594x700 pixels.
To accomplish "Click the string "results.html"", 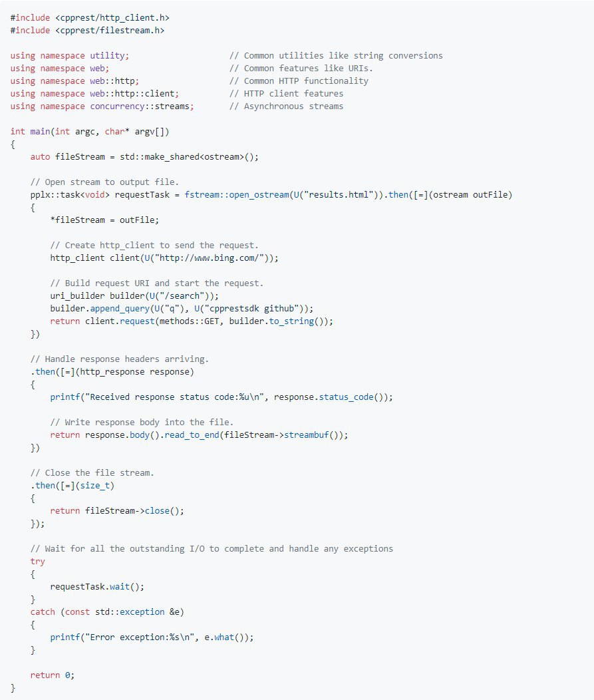I will pos(339,195).
